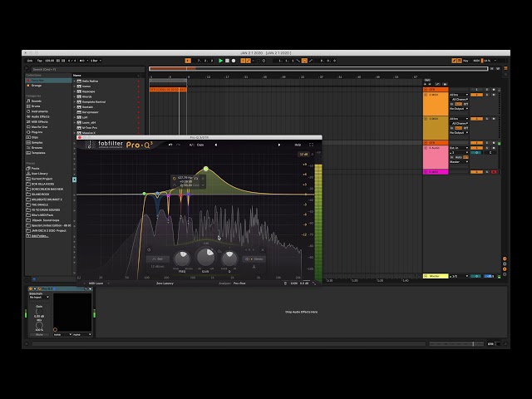Start playback with the green play button
The width and height of the screenshot is (532, 399).
tap(220, 61)
